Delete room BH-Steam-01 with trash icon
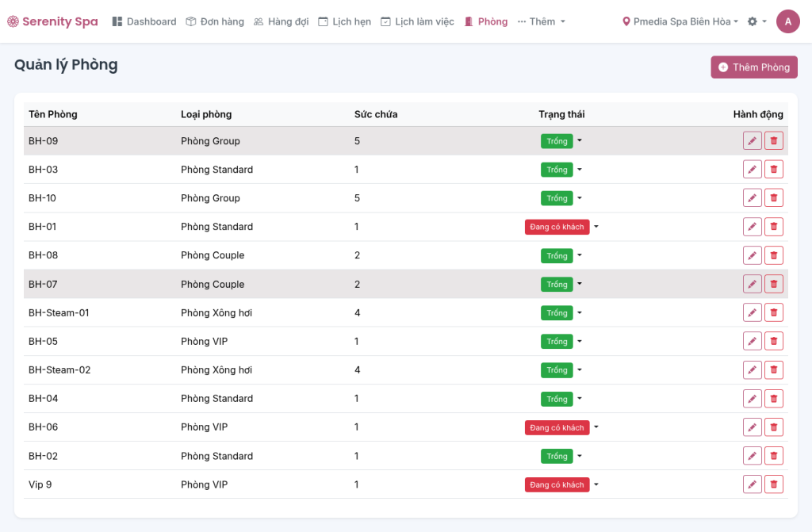Viewport: 812px width, 532px height. tap(774, 313)
